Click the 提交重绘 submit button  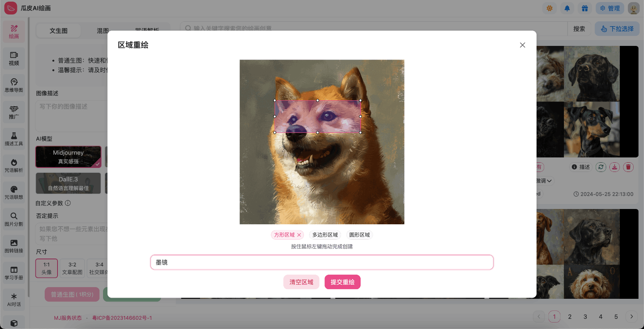[x=343, y=282]
